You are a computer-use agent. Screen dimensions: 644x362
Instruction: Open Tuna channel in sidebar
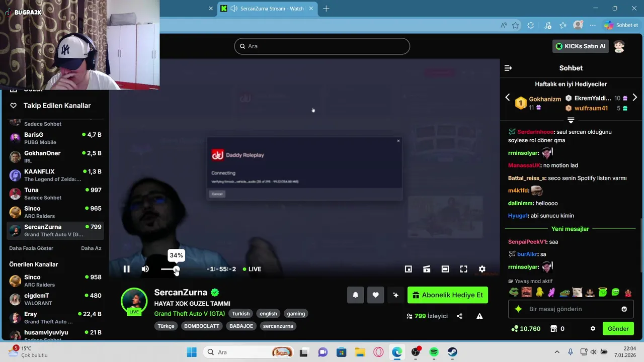tap(55, 194)
